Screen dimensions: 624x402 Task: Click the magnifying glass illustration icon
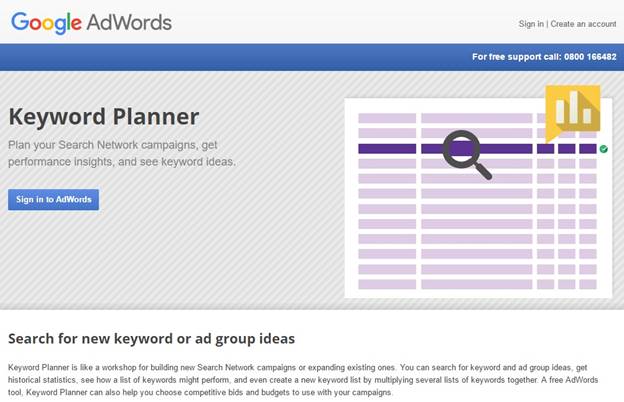467,155
